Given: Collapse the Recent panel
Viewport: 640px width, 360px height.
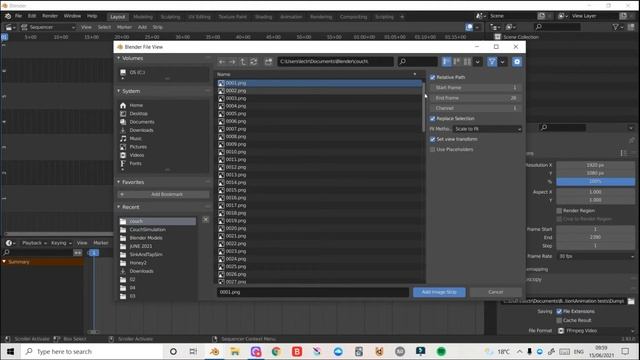Looking at the screenshot, I should tap(119, 207).
